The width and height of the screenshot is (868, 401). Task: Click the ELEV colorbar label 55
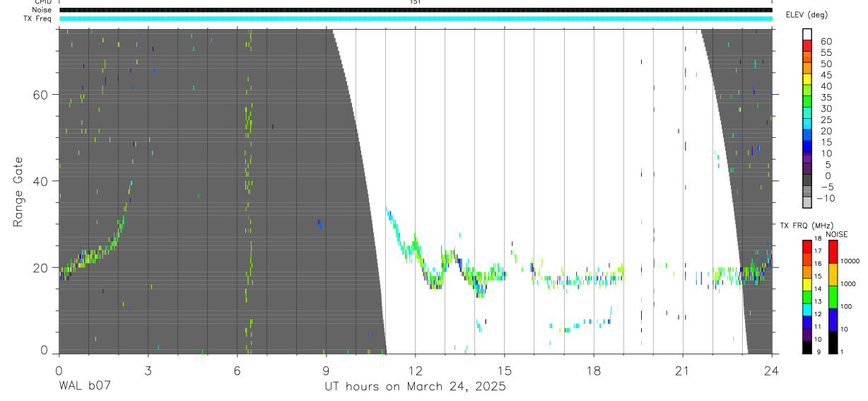825,52
